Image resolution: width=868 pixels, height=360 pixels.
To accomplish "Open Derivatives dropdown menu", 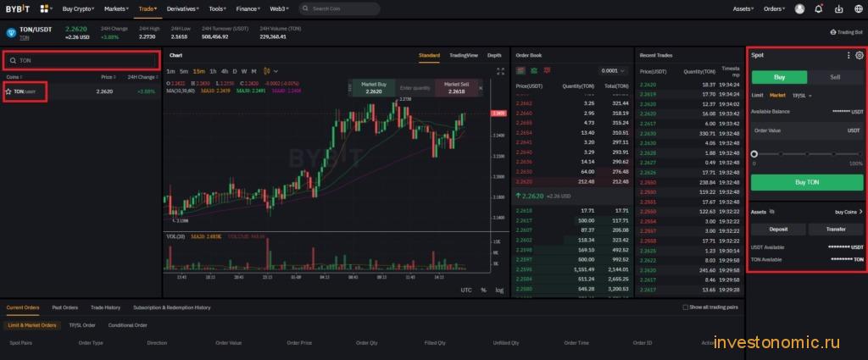I will [x=183, y=8].
